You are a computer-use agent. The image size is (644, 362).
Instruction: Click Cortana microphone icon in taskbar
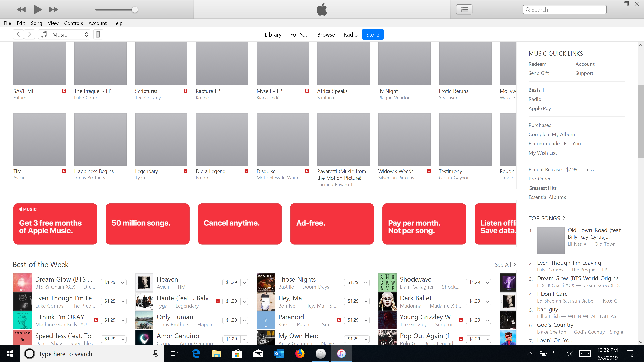155,354
